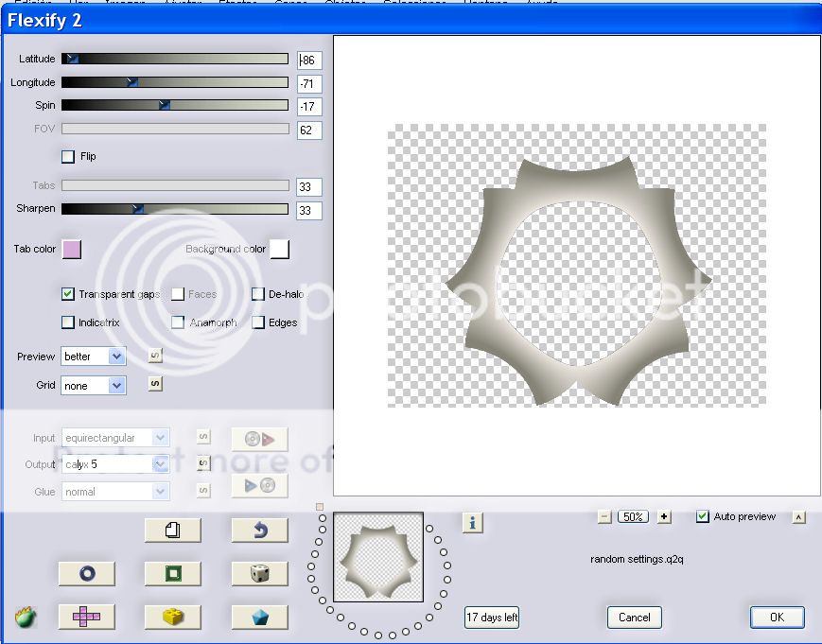This screenshot has width=822, height=644.
Task: Click the pink cross layout button
Action: point(87,617)
